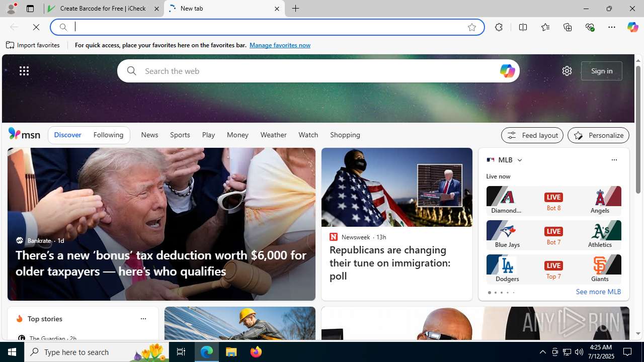This screenshot has height=362, width=644.
Task: Open the Blue Jays vs Athletics live game
Action: click(553, 235)
